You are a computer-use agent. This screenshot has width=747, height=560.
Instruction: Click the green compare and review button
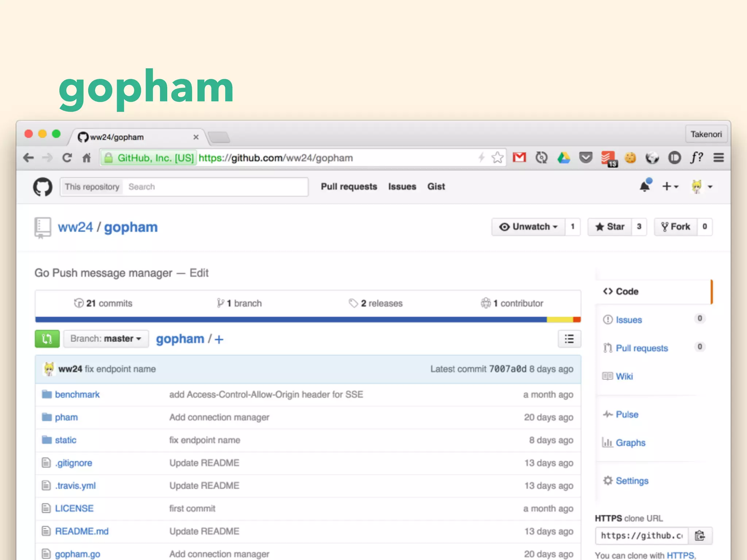(x=47, y=339)
